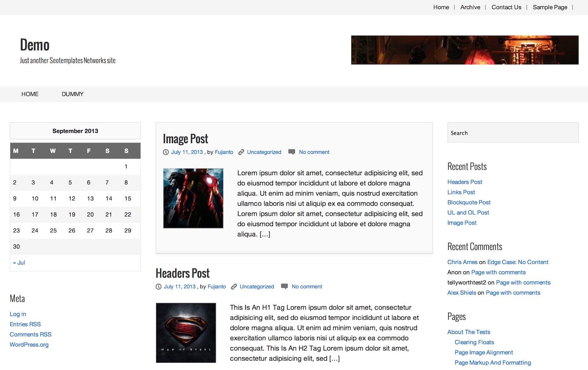Click the clock icon under Image Post

pyautogui.click(x=166, y=152)
